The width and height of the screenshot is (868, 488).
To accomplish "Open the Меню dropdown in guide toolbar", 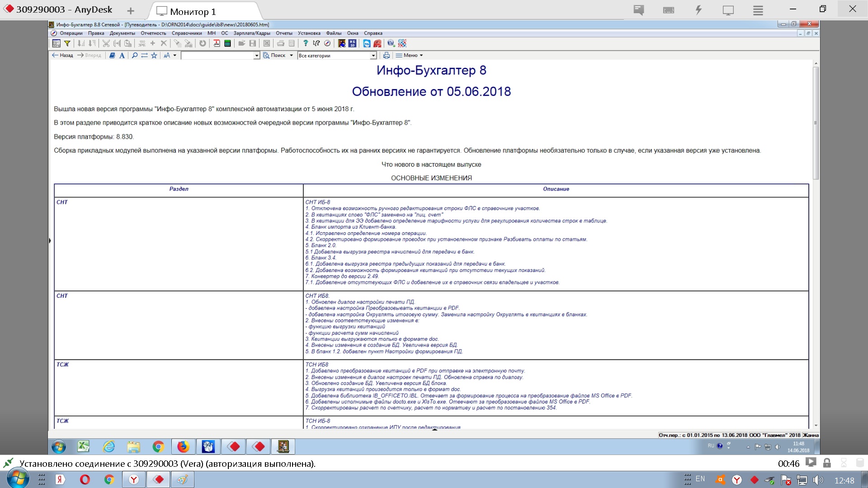I will [410, 56].
